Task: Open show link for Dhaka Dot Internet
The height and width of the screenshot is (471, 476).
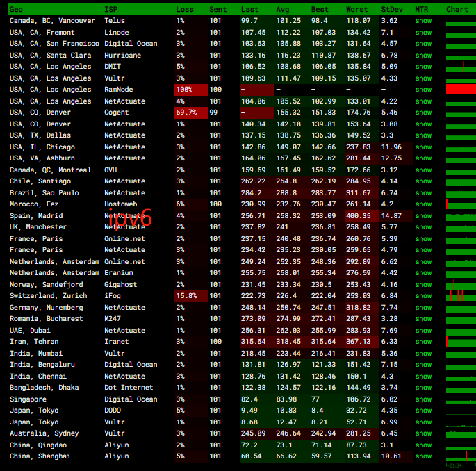Action: [x=423, y=388]
